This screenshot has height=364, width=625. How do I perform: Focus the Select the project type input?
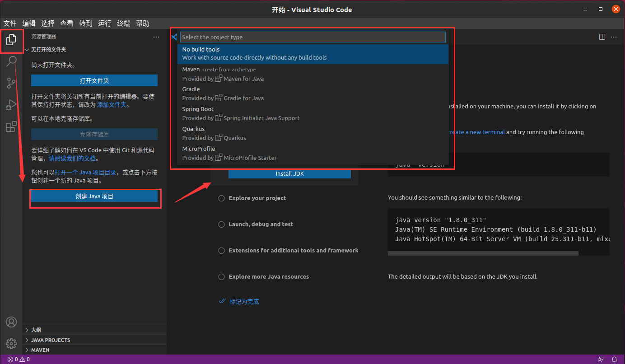pyautogui.click(x=312, y=37)
